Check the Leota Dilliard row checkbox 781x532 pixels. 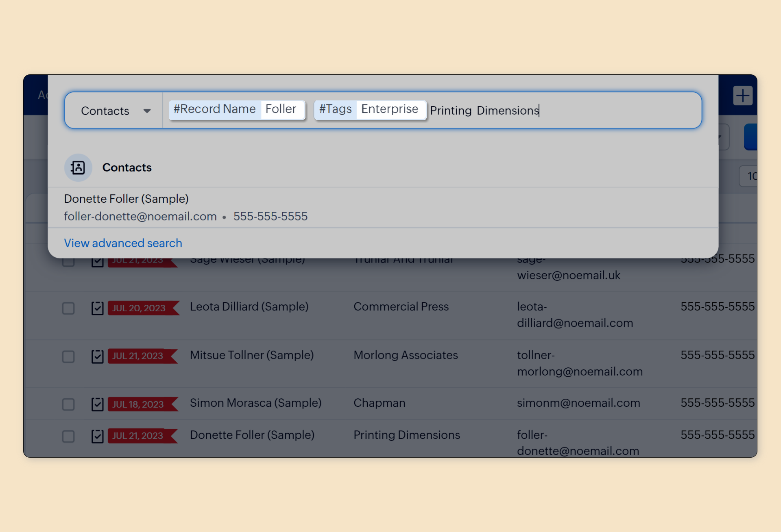(68, 308)
